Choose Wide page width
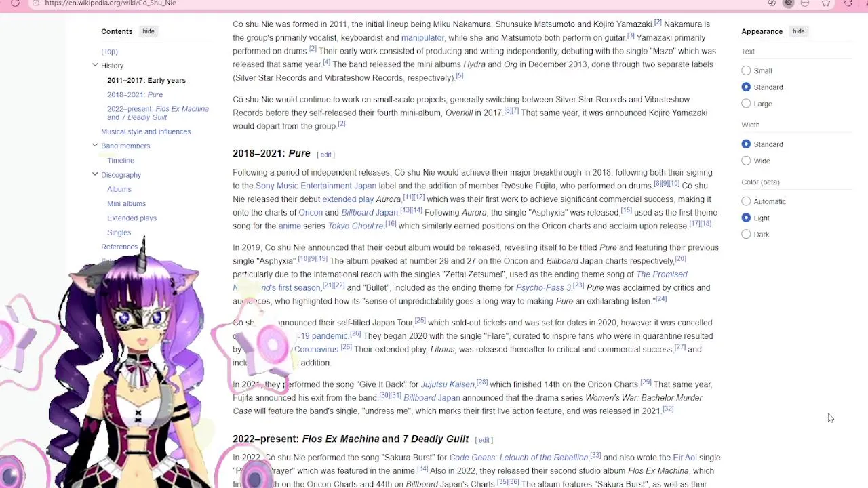This screenshot has width=868, height=488. [746, 161]
